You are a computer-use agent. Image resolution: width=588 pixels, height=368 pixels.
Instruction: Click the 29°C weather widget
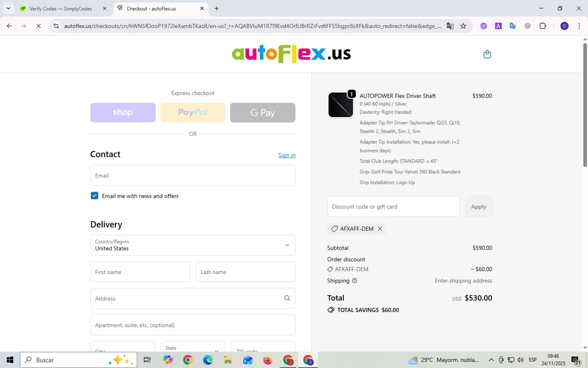444,360
